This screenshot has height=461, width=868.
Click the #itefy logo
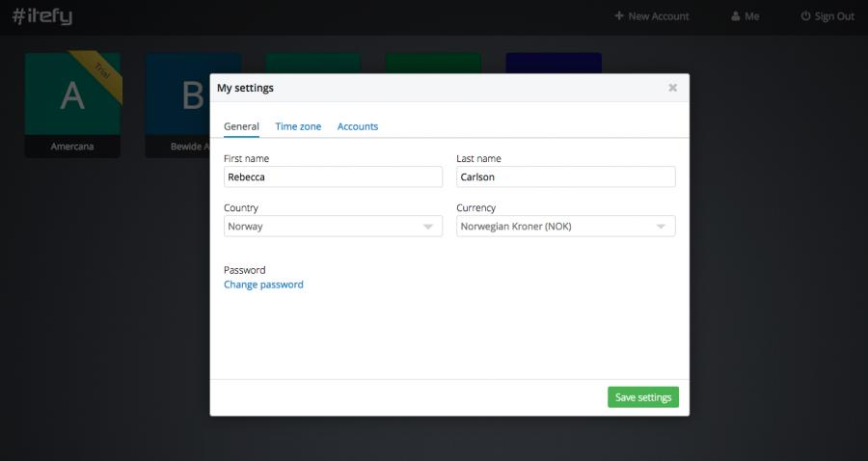click(42, 16)
